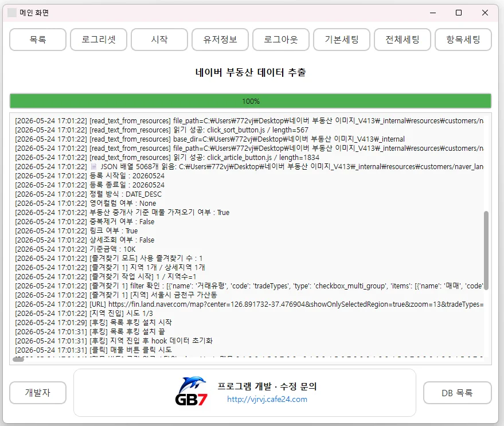Open 전체세팅 full settings
This screenshot has height=426, width=504.
point(402,40)
